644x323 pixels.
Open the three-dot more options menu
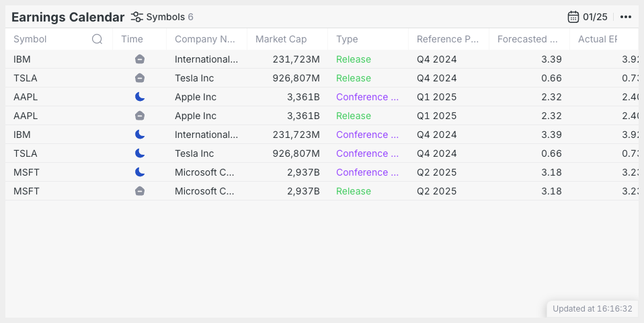click(x=626, y=17)
